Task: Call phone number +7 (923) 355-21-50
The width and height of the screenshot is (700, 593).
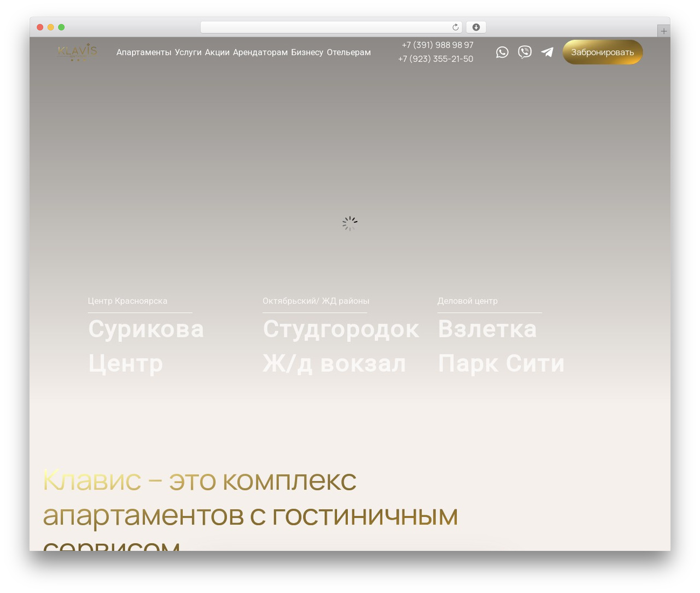Action: coord(435,59)
